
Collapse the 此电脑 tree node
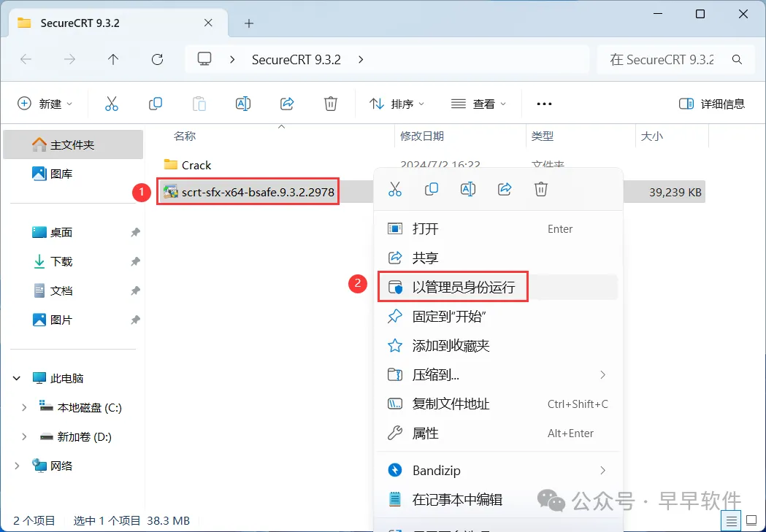pos(17,378)
